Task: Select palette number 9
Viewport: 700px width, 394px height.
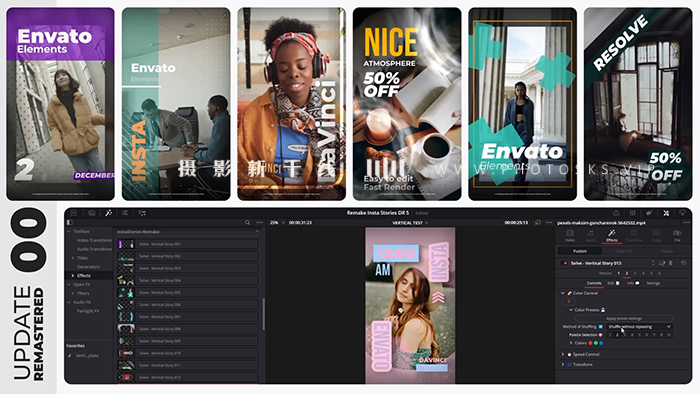Action: 669,335
